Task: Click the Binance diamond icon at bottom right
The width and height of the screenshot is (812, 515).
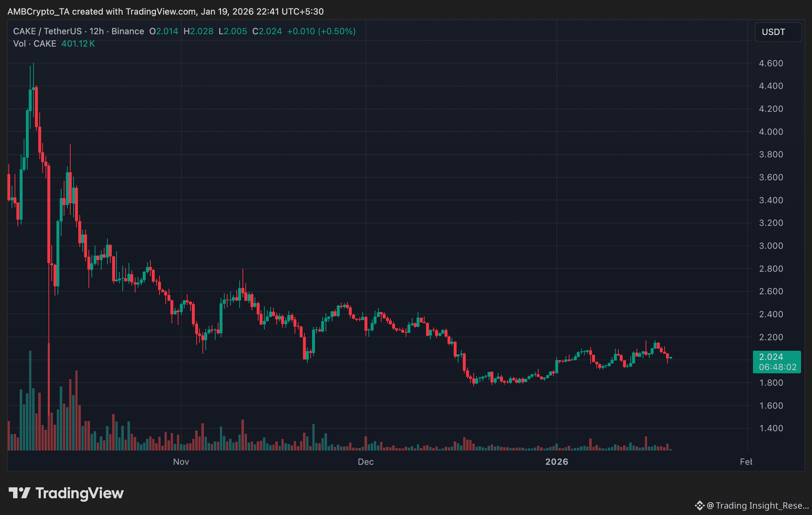Action: 699,506
